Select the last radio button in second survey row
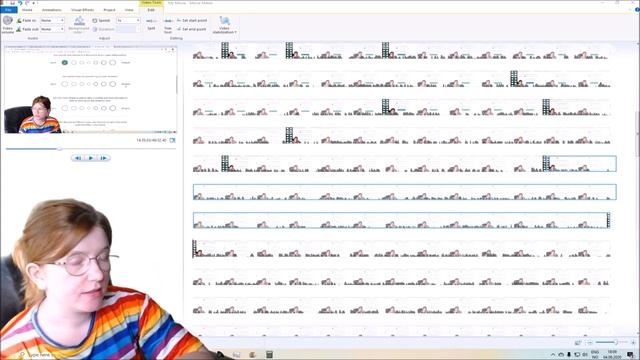640x360 pixels. click(x=112, y=84)
